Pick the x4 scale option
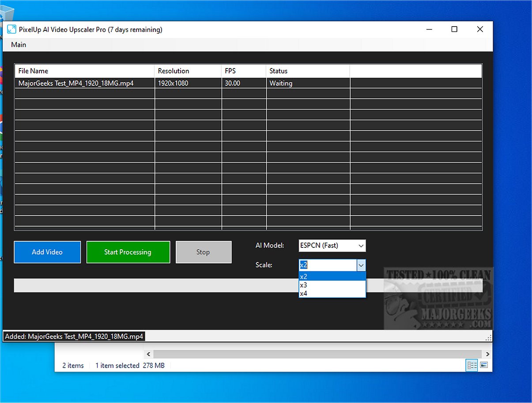The width and height of the screenshot is (532, 403). point(332,293)
